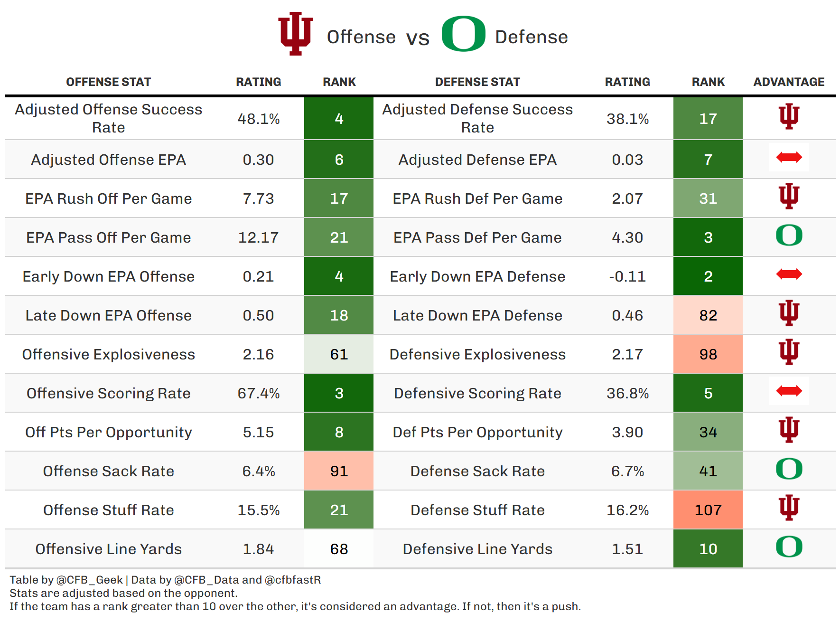Click the Offensive Explosiveness stat label
840x623 pixels.
pos(108,354)
